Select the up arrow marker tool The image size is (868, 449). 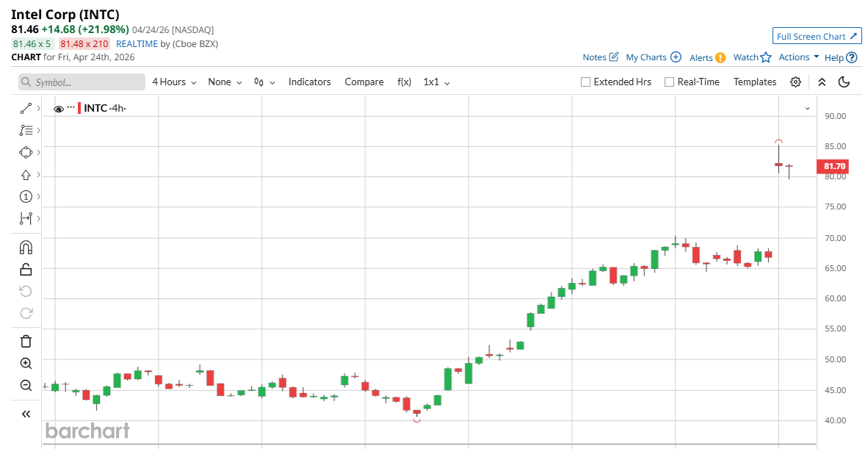[26, 175]
